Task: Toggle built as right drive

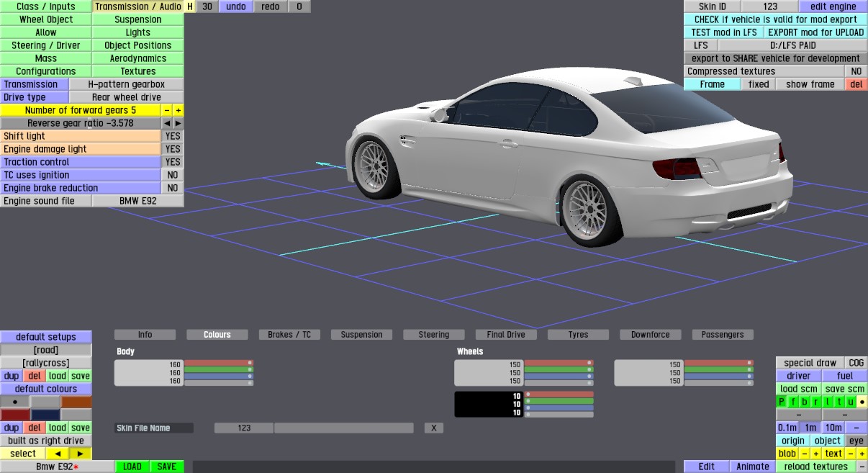Action: click(x=46, y=441)
